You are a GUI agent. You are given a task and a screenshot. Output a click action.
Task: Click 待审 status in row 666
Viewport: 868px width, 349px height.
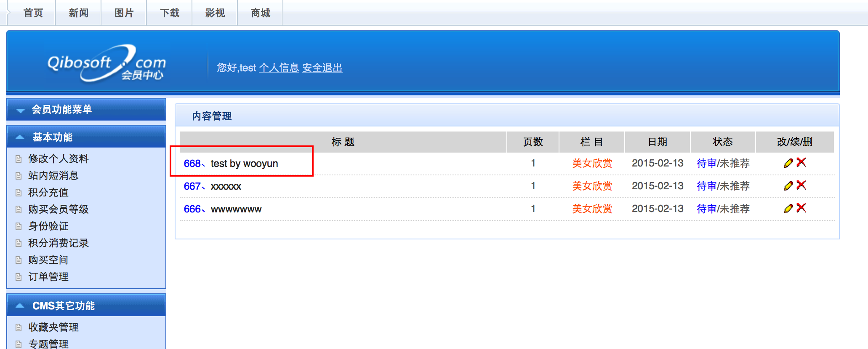tap(707, 209)
